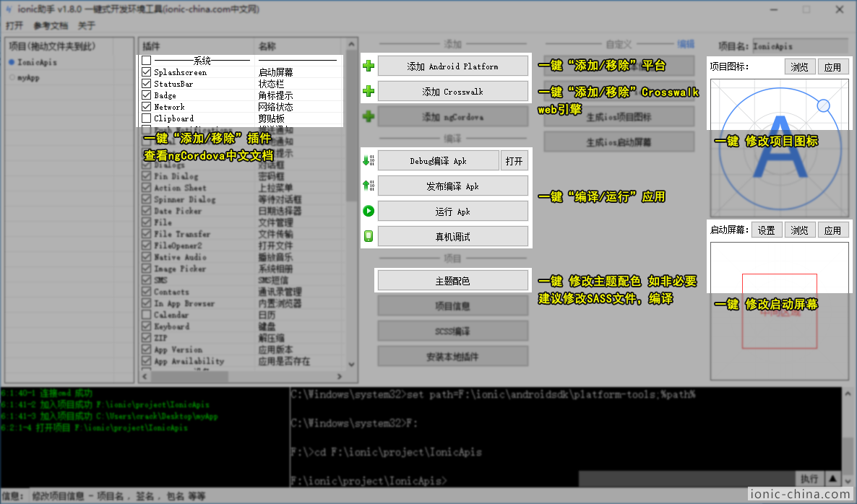Toggle the App Version plugin checkbox
Image resolution: width=857 pixels, height=504 pixels.
point(146,349)
